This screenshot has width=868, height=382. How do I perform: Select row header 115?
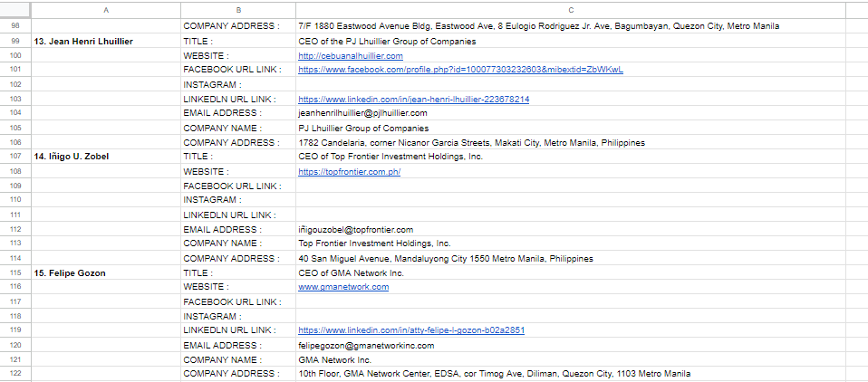click(15, 273)
